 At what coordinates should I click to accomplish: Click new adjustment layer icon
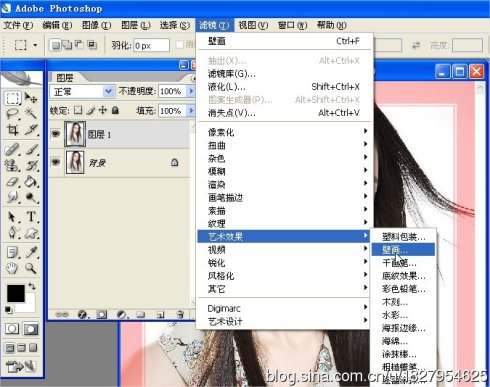point(122,314)
